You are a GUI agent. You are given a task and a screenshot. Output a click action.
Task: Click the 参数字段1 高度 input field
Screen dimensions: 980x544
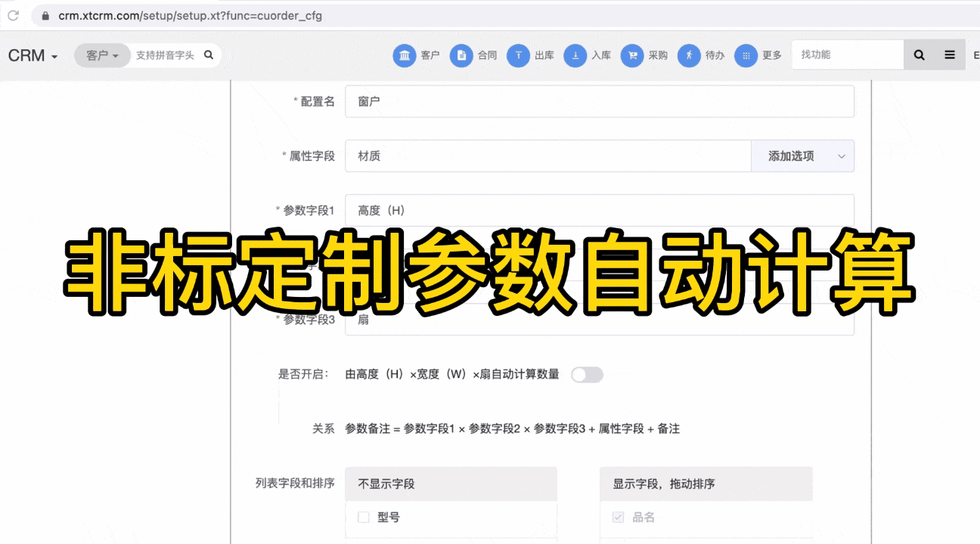click(599, 211)
